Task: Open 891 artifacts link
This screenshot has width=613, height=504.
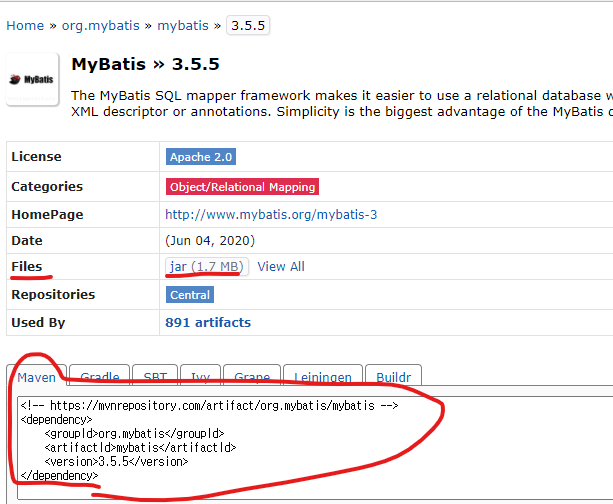Action: click(x=208, y=323)
